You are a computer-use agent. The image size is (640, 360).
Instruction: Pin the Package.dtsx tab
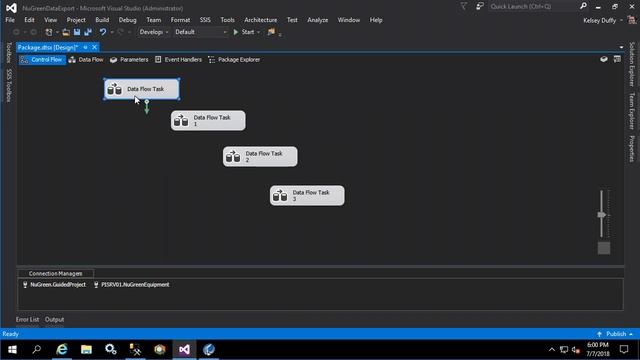(x=85, y=47)
